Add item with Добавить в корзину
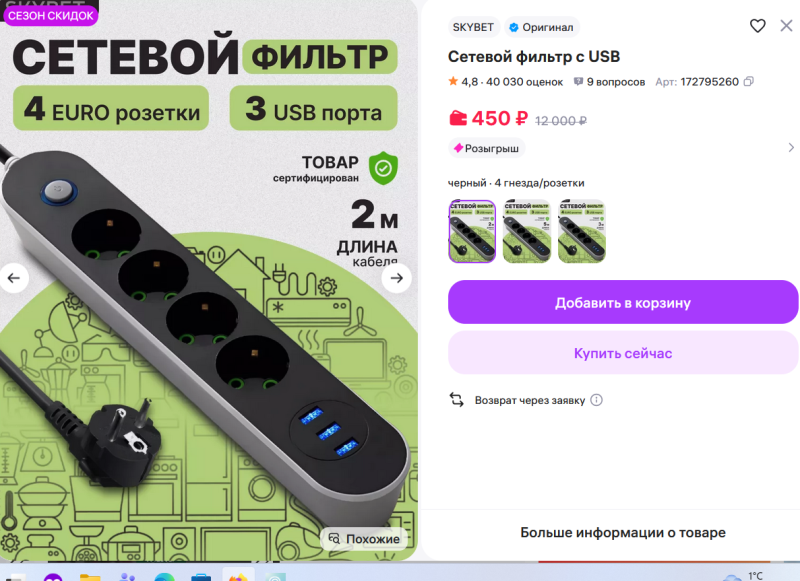Viewport: 800px width, 581px height. coord(623,302)
